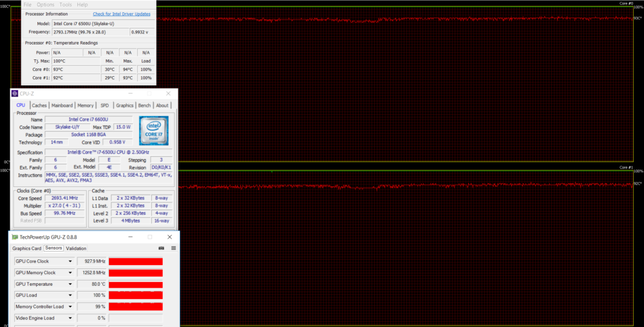Open the GPU Load sensor dropdown
This screenshot has width=644, height=327.
(70, 295)
